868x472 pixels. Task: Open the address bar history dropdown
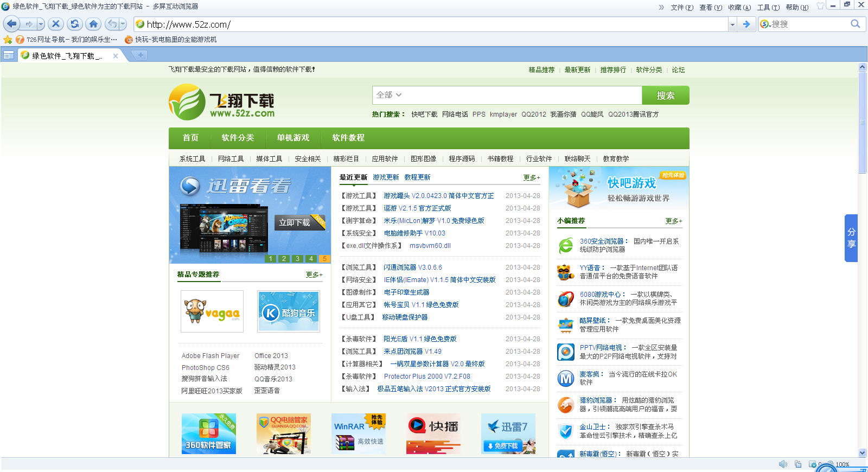coord(732,24)
